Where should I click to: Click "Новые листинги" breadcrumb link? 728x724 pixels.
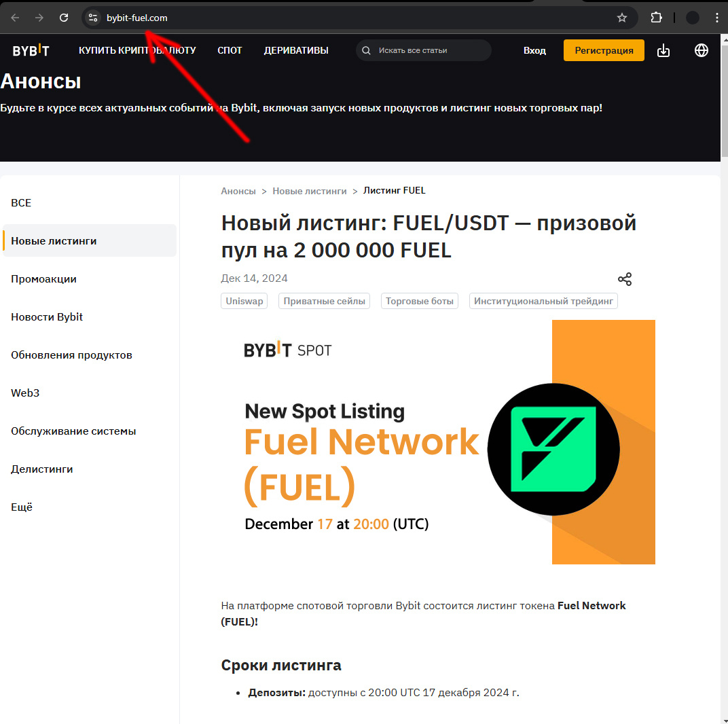tap(309, 191)
